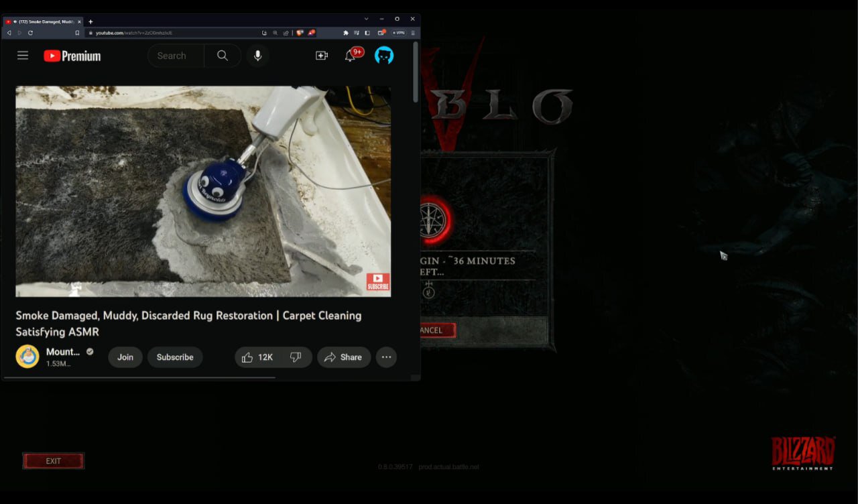Open the account avatar menu
Screen dimensions: 858x504
pyautogui.click(x=383, y=56)
